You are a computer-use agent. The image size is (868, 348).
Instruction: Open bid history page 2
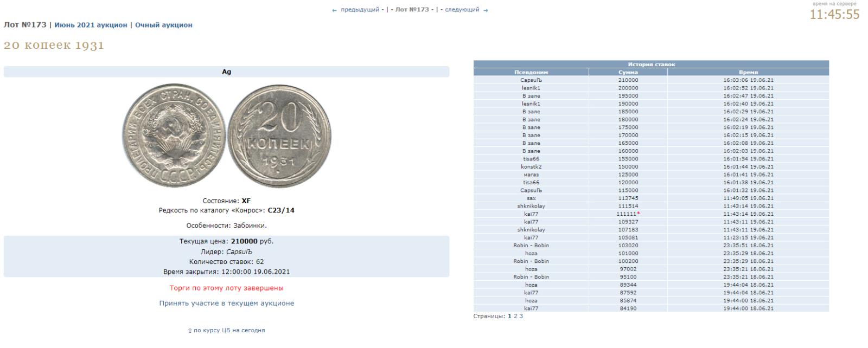pyautogui.click(x=515, y=316)
